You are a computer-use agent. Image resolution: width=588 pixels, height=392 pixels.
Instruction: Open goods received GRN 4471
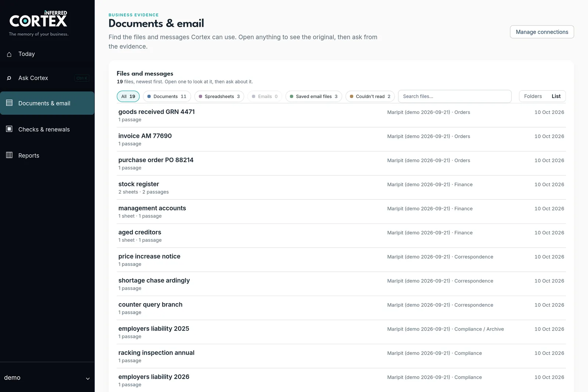pos(341,115)
